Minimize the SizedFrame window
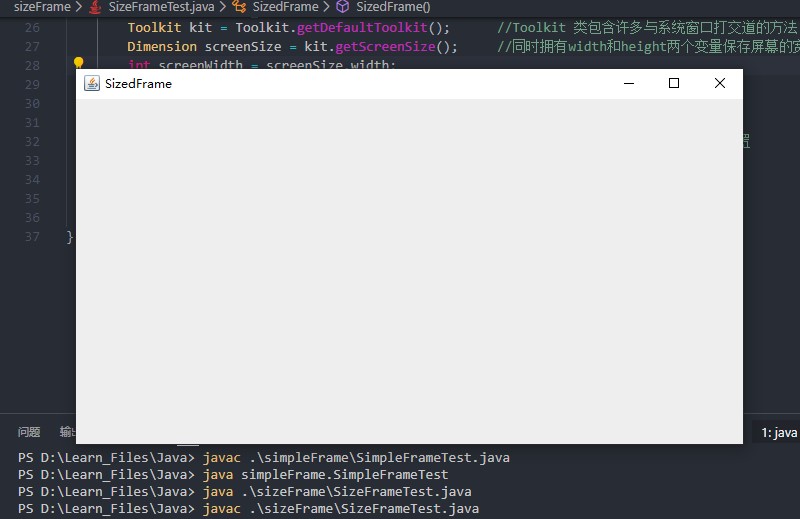This screenshot has height=519, width=800. (x=629, y=83)
